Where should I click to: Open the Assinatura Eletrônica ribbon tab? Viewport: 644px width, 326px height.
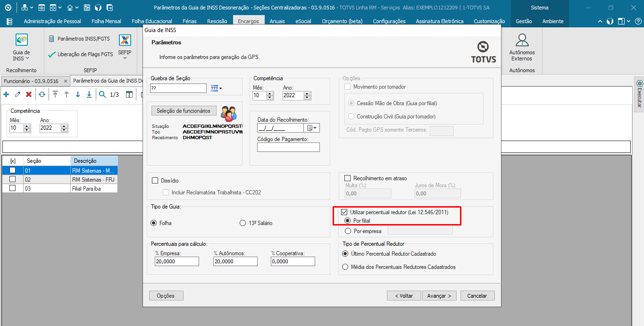click(440, 21)
